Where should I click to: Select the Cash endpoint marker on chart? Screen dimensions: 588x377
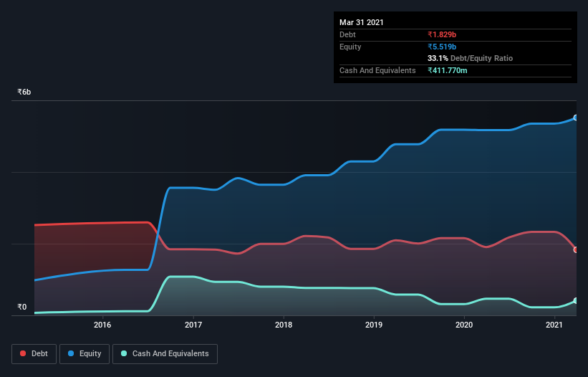[576, 301]
